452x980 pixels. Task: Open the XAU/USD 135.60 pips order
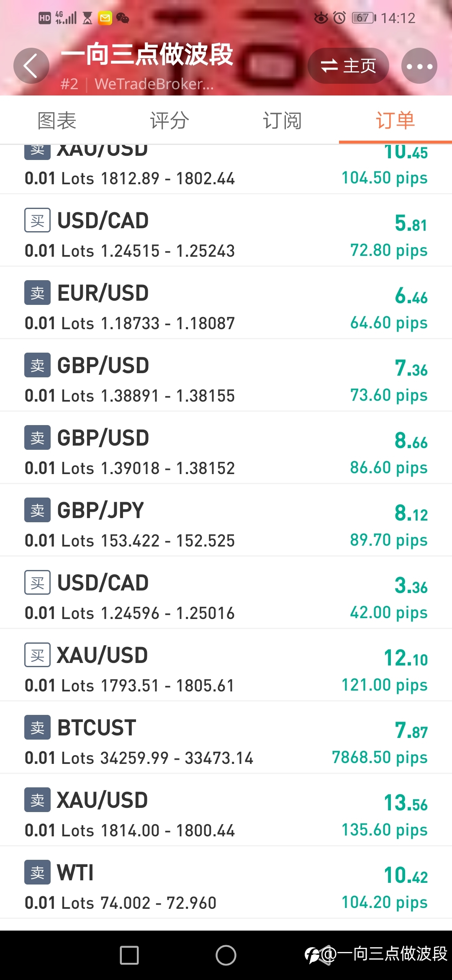[x=226, y=810]
